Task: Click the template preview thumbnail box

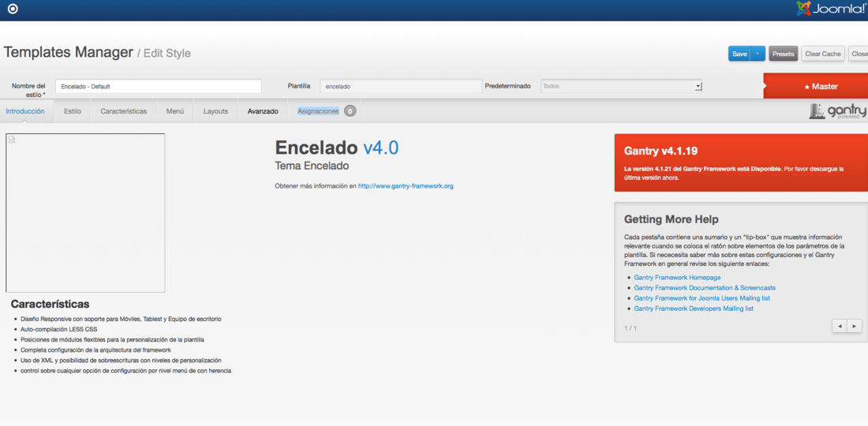Action: pos(85,212)
